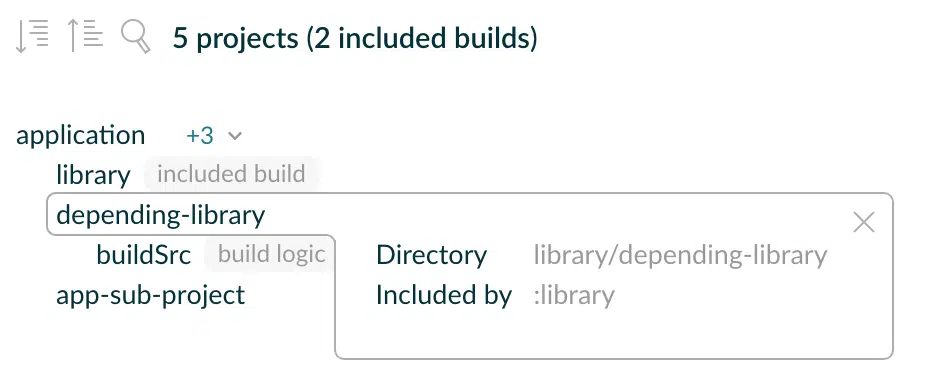Click the +3 counter beside application

point(200,136)
